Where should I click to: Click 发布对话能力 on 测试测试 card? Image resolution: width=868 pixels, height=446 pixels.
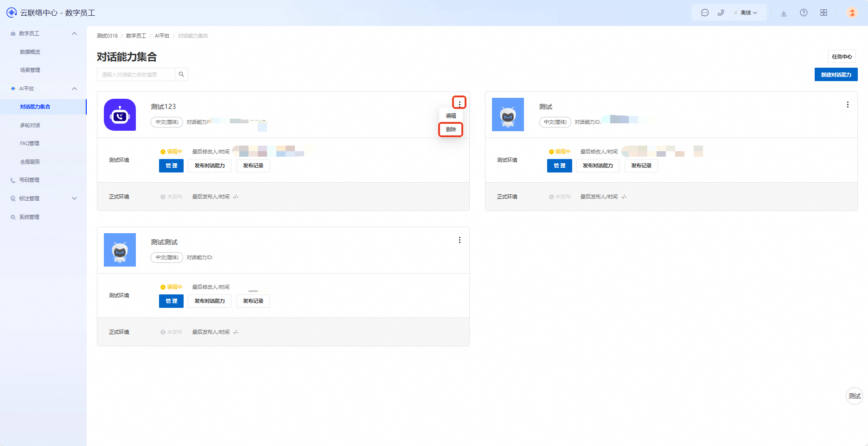point(210,301)
